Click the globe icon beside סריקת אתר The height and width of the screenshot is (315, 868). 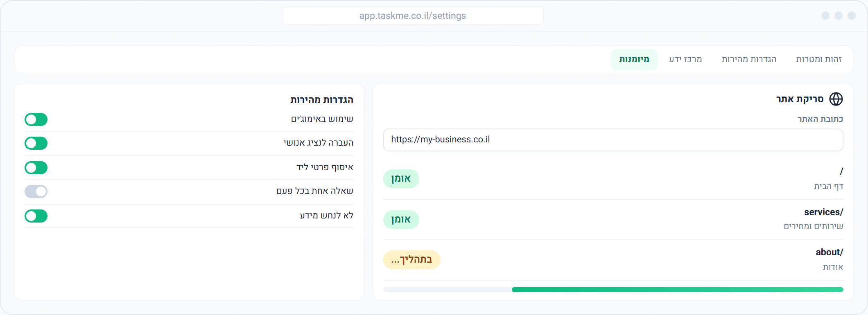tap(836, 99)
